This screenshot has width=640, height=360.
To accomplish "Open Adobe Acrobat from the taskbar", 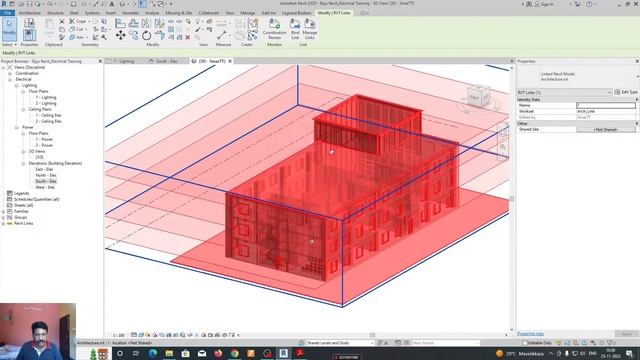I will point(300,353).
